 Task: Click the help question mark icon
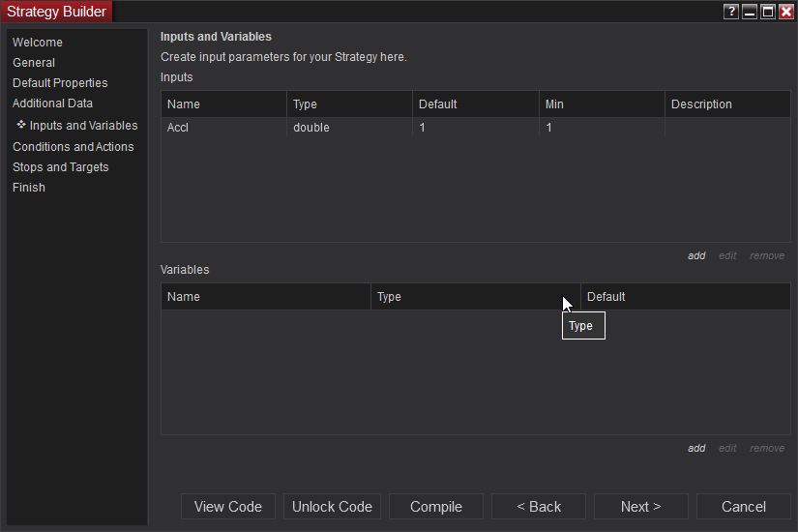tap(731, 12)
